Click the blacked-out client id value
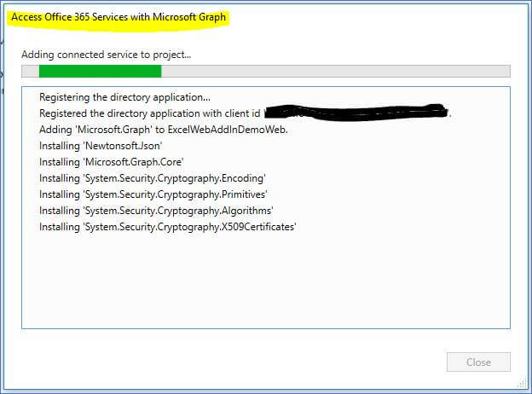This screenshot has width=532, height=394. [x=358, y=112]
